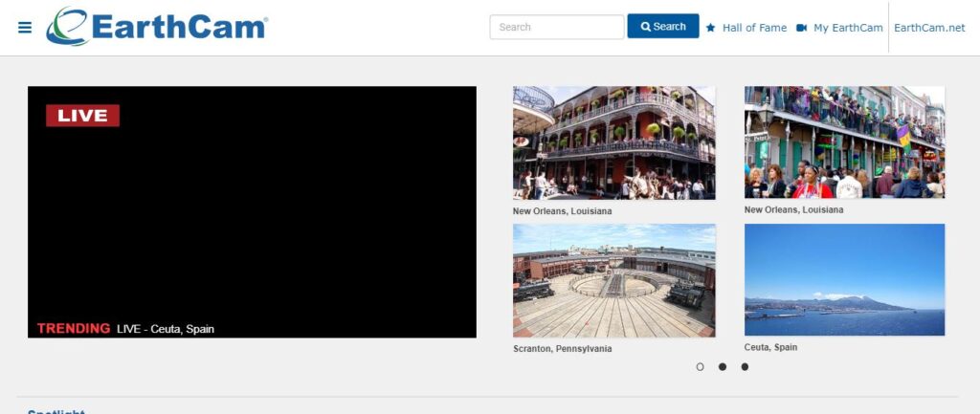Focus the Search text field

coord(556,27)
